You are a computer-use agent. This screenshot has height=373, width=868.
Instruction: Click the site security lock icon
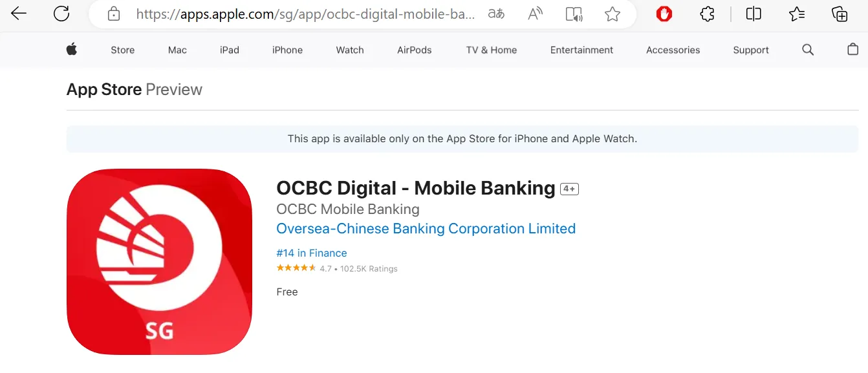point(113,14)
